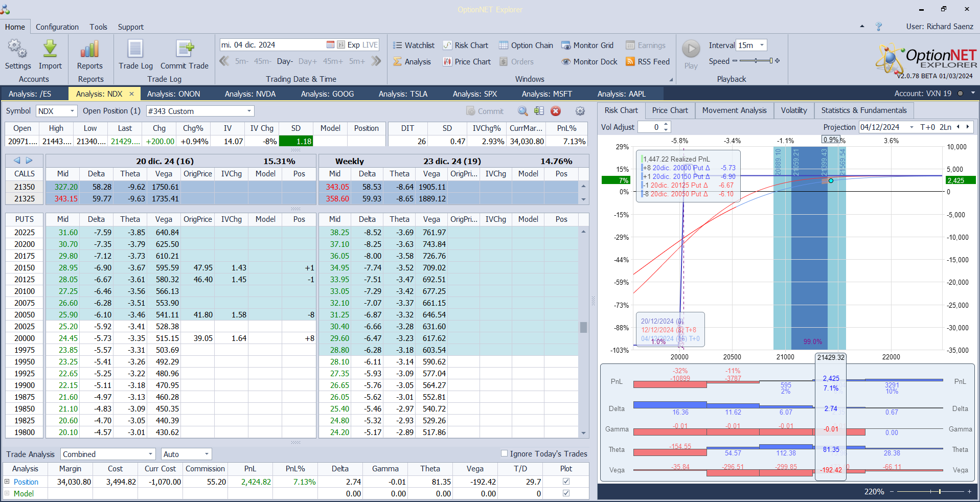Open the Symbol NDX dropdown

pos(72,111)
